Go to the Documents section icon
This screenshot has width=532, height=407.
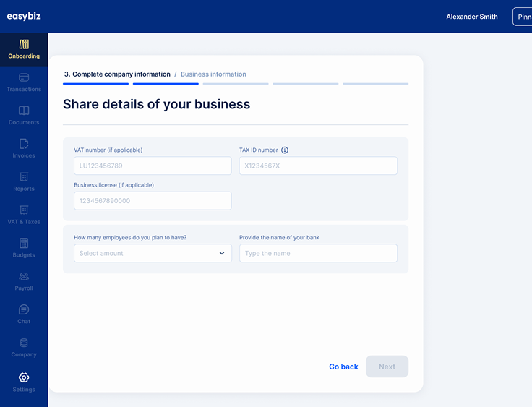click(x=24, y=111)
